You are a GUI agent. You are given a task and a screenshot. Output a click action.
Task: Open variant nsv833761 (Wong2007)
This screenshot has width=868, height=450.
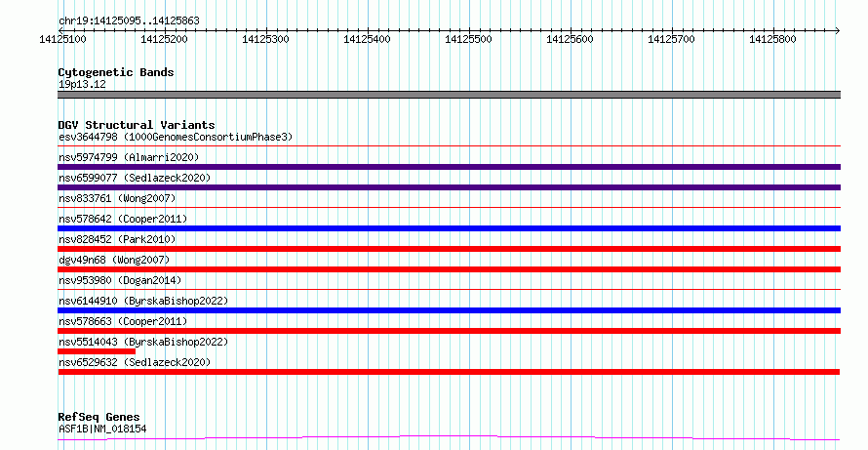tap(117, 198)
